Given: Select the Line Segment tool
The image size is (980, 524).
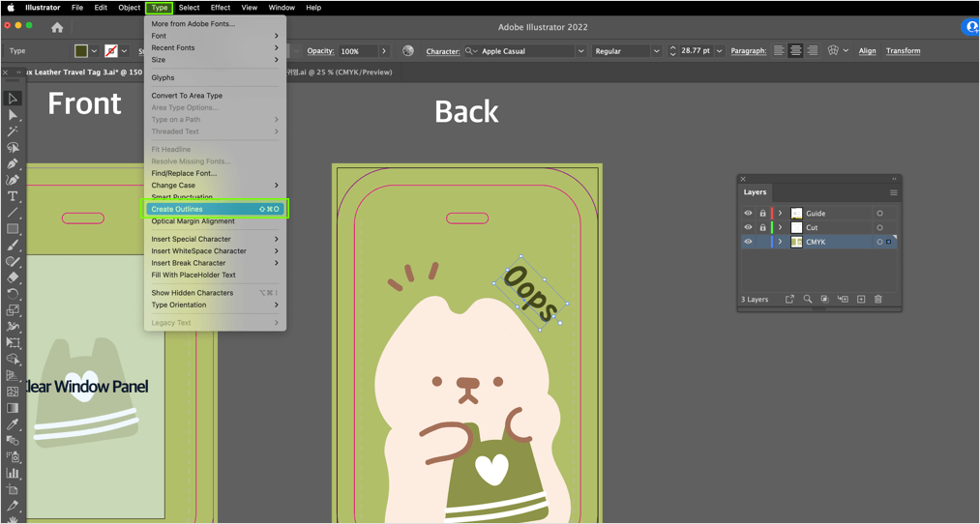Looking at the screenshot, I should [13, 213].
